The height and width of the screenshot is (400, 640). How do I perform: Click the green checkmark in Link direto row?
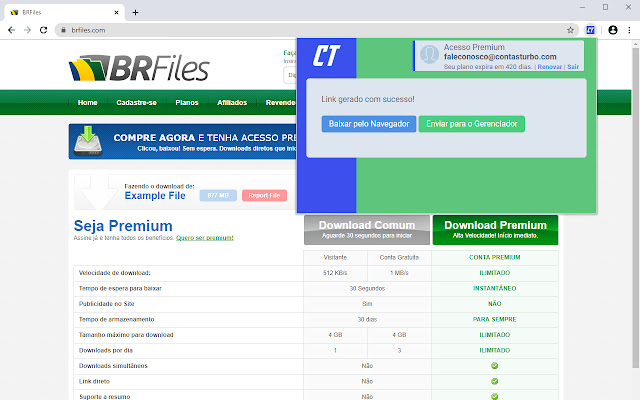[494, 381]
